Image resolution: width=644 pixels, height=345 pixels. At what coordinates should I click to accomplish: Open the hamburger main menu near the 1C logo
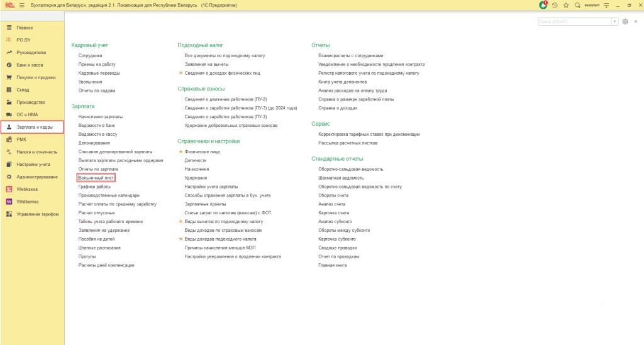[22, 5]
